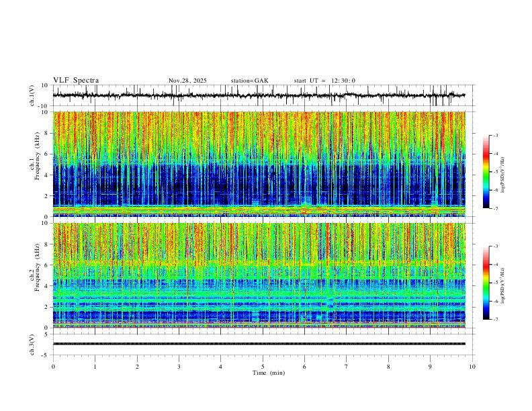
Task: Click the "-6" tick on ch.2 colorbar
Action: [x=496, y=301]
